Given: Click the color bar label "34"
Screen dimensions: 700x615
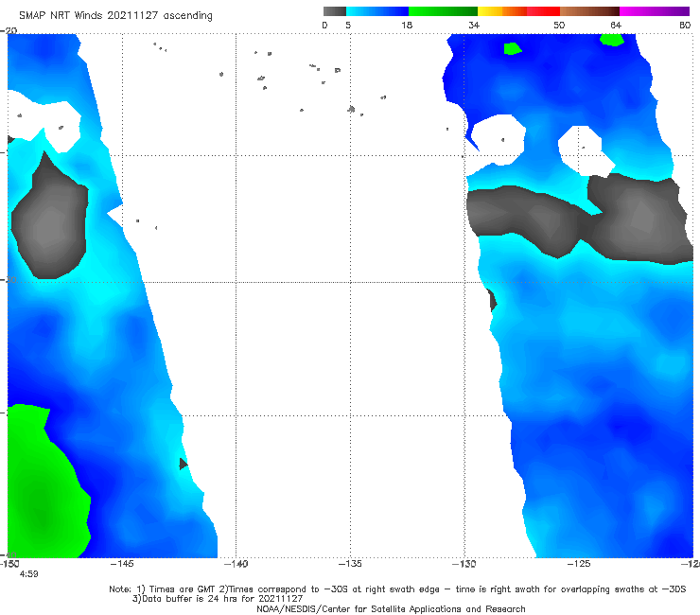Looking at the screenshot, I should pyautogui.click(x=474, y=25).
